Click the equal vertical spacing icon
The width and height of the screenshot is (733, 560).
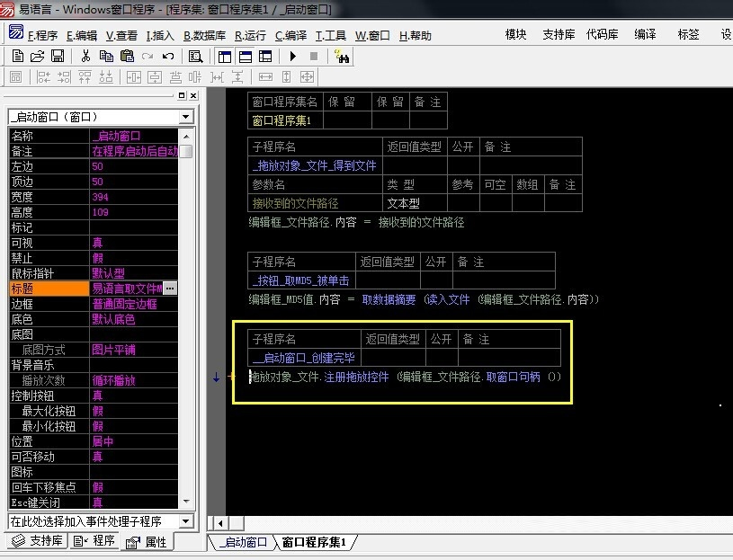point(237,77)
